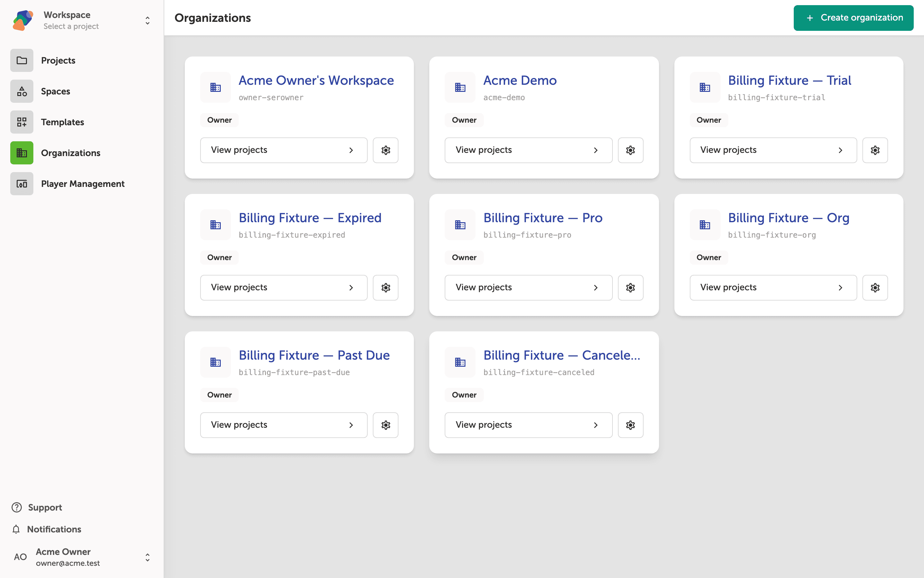View projects for Billing Fixture — Pro
924x578 pixels.
[528, 287]
